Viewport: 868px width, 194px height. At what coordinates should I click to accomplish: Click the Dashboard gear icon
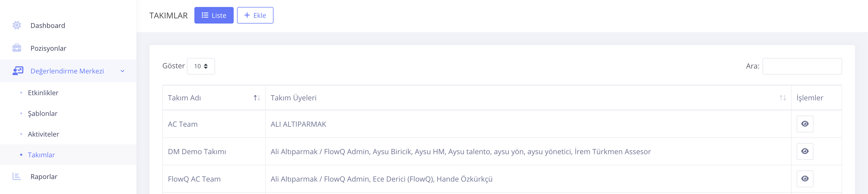pyautogui.click(x=17, y=25)
